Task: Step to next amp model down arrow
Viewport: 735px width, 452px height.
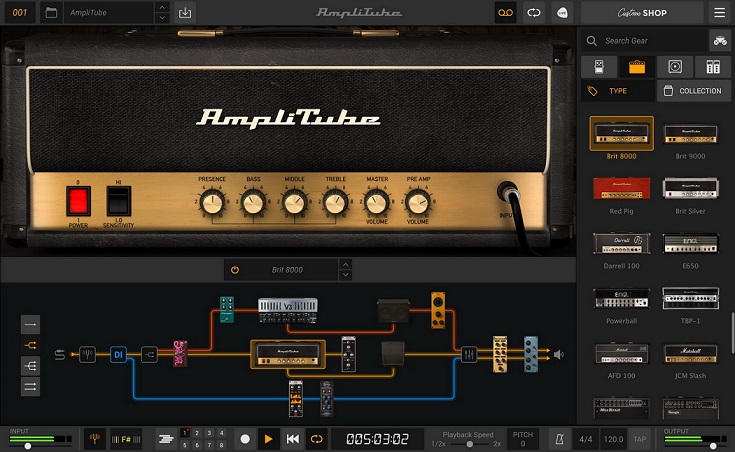Action: 345,275
